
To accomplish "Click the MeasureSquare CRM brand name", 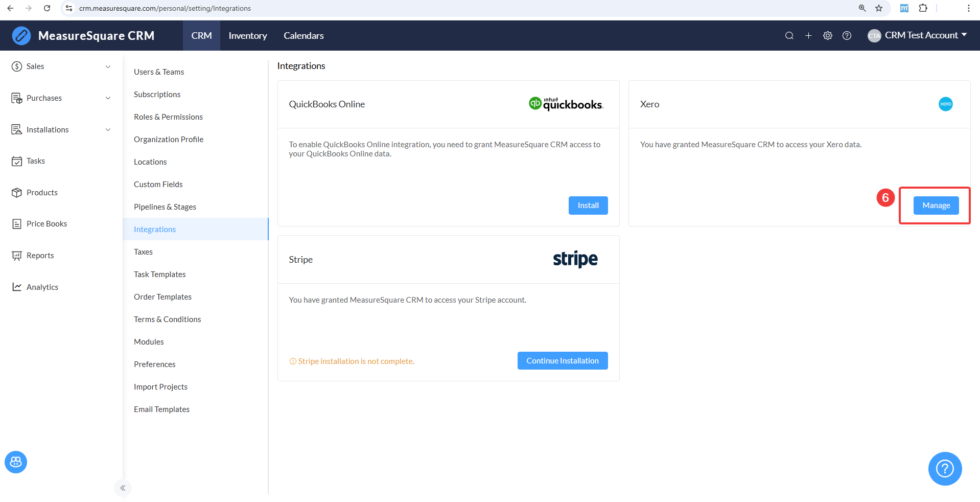I will pyautogui.click(x=96, y=36).
